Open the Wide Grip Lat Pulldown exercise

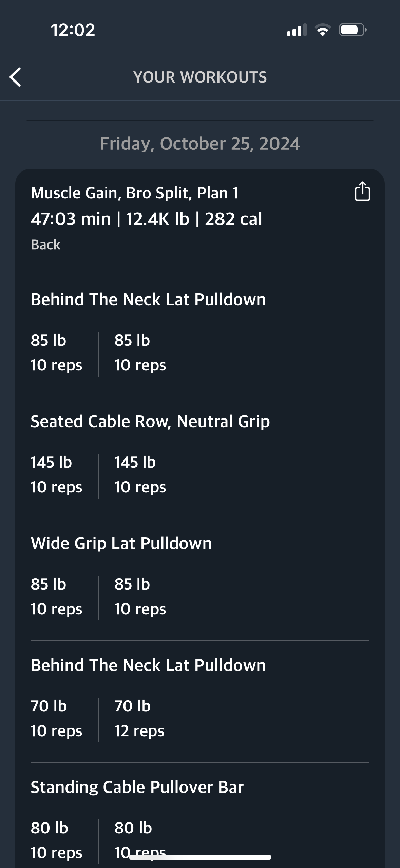click(121, 543)
